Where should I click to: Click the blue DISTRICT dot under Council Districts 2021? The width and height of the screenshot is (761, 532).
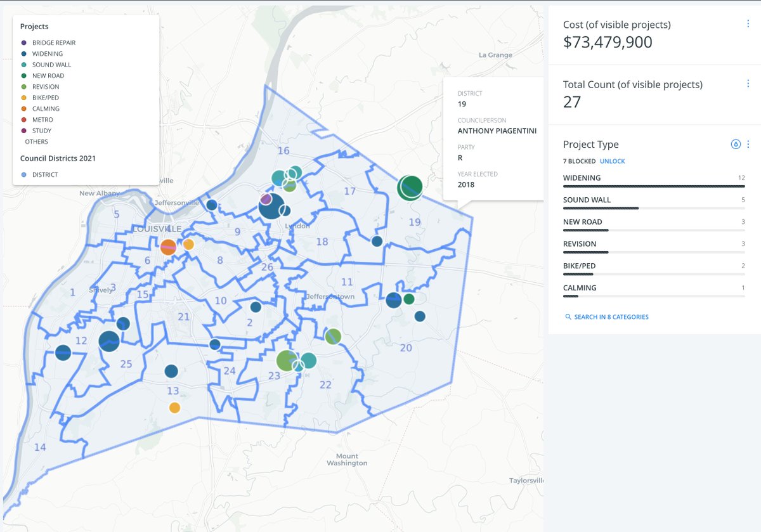tap(24, 173)
